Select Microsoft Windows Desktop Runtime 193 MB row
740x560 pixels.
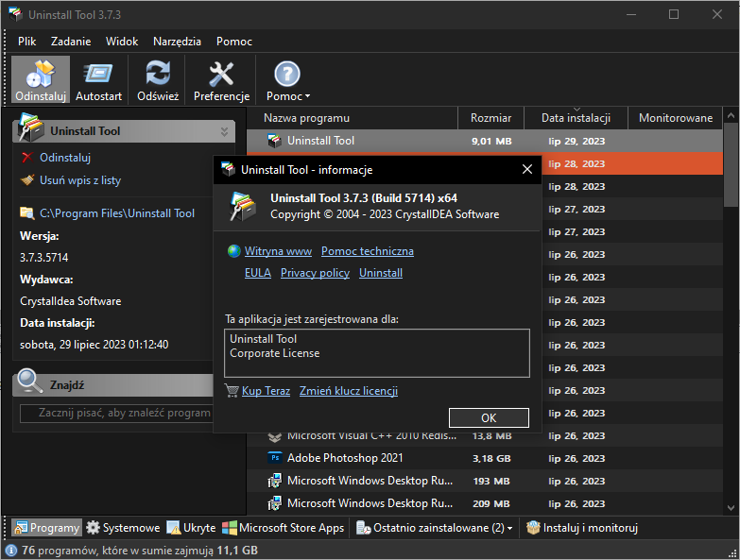click(485, 481)
